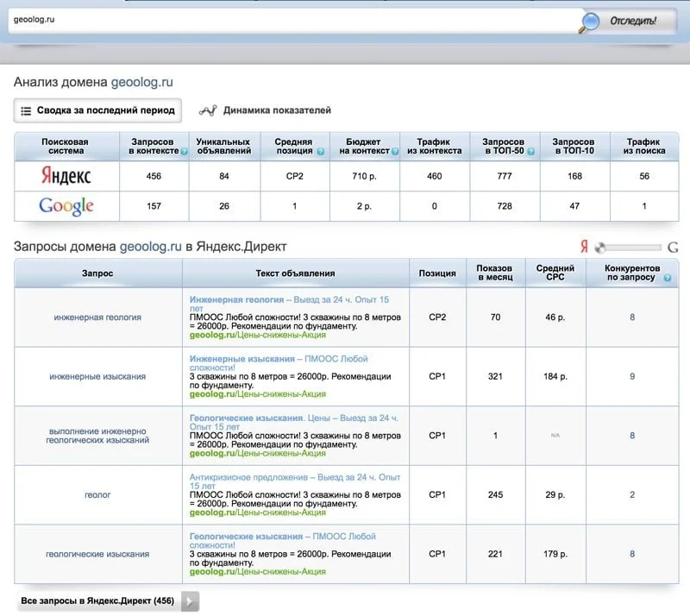Open green ad URL in инженерная геология row
Viewport: 690px width, 616px height.
coord(257,335)
